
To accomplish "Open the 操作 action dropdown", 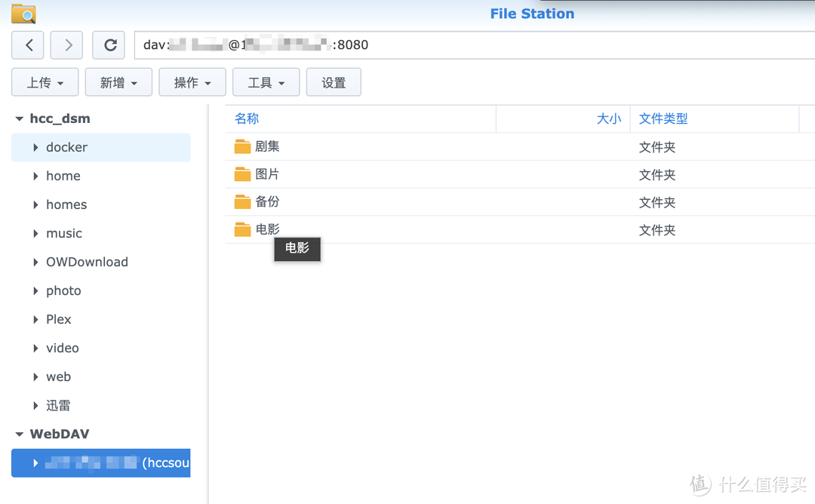I will pyautogui.click(x=192, y=82).
